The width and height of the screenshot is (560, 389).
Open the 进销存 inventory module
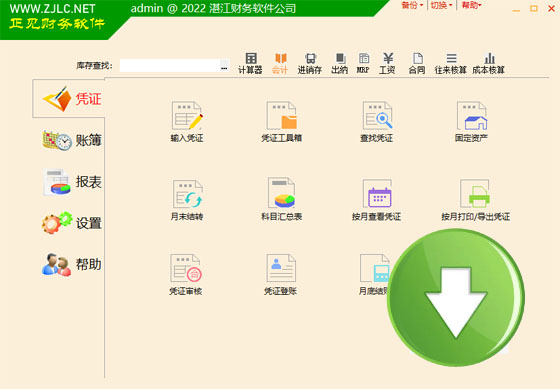[x=310, y=63]
